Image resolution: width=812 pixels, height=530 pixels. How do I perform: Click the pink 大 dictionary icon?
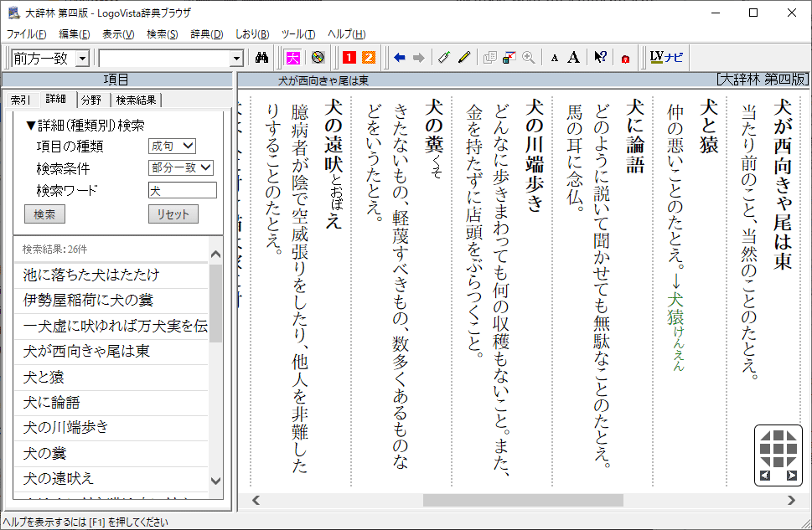pos(293,58)
